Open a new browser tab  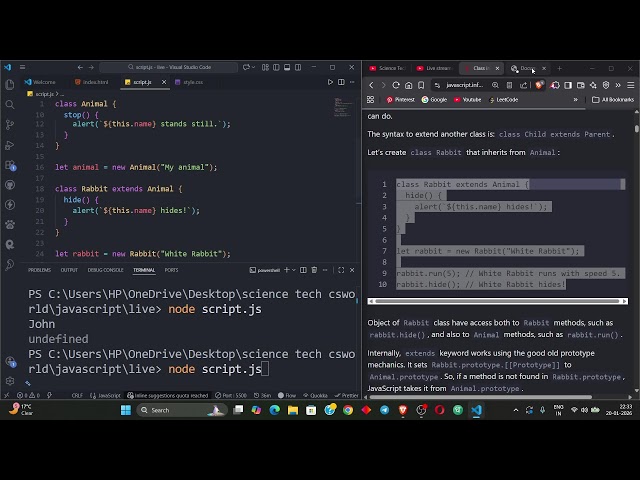point(560,68)
